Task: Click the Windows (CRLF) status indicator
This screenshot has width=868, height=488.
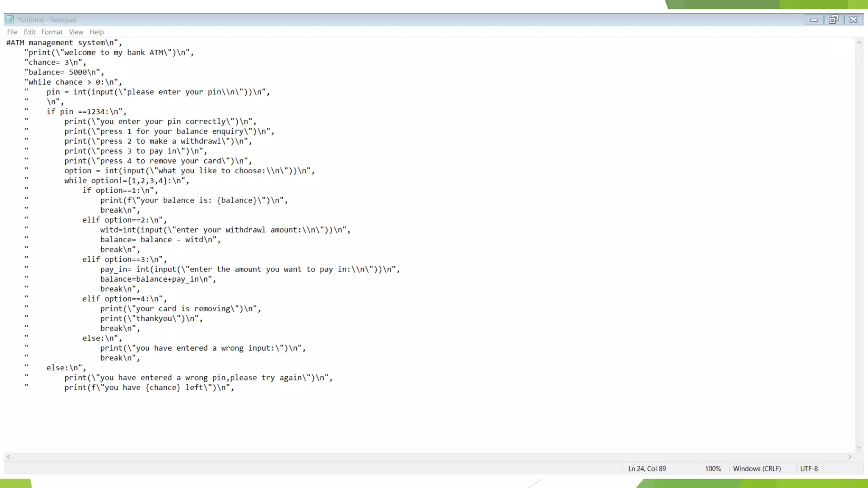Action: pyautogui.click(x=757, y=469)
